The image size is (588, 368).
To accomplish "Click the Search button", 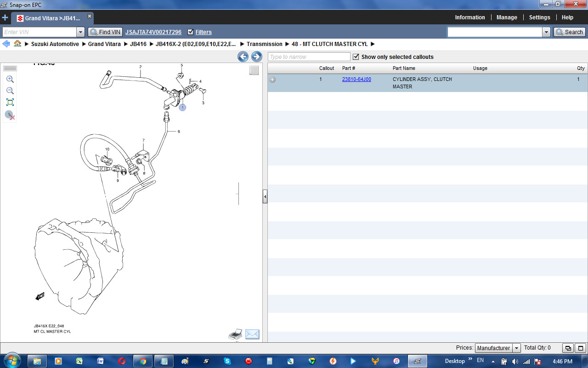I will (x=570, y=32).
